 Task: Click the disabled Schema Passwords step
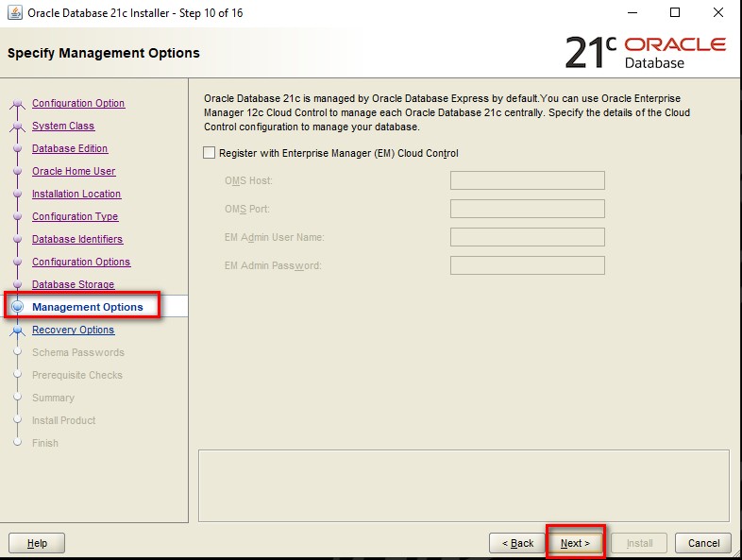(x=78, y=352)
